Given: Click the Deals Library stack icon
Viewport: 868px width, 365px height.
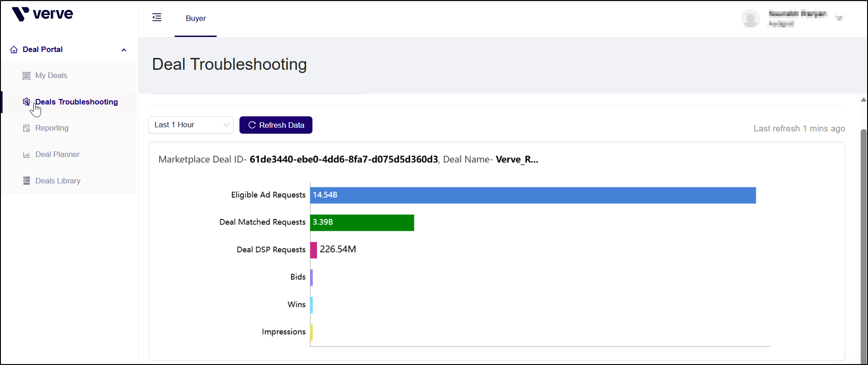Looking at the screenshot, I should pos(26,181).
